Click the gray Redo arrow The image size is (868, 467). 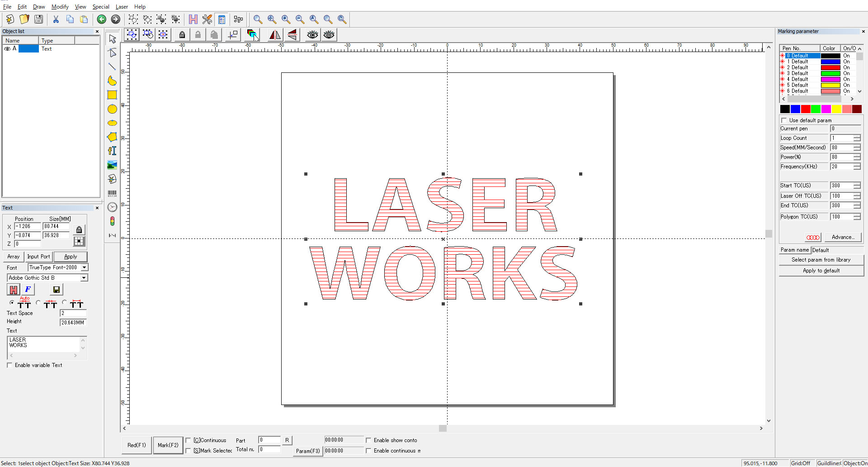[115, 19]
